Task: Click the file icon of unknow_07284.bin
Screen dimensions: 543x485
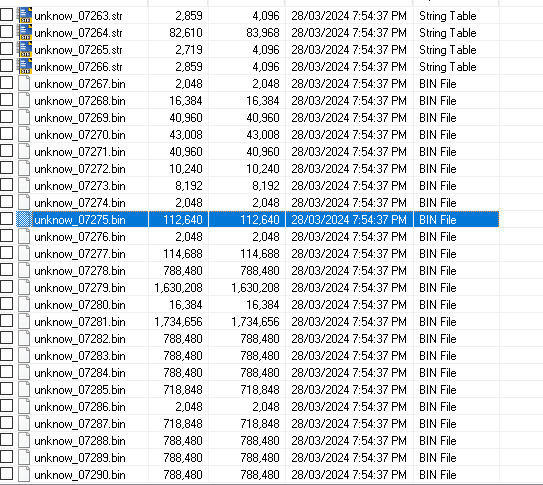Action: click(24, 372)
